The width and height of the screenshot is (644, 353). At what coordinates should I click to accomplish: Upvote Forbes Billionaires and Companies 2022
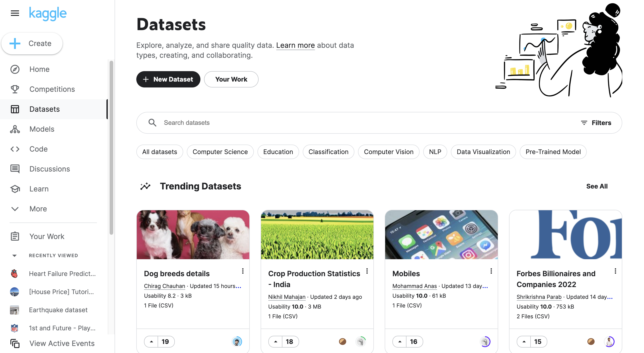point(524,341)
